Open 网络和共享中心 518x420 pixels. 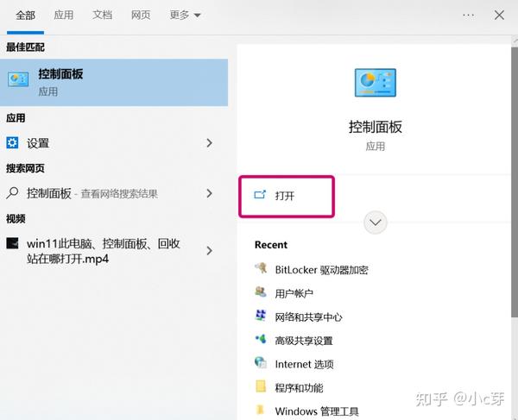(308, 317)
